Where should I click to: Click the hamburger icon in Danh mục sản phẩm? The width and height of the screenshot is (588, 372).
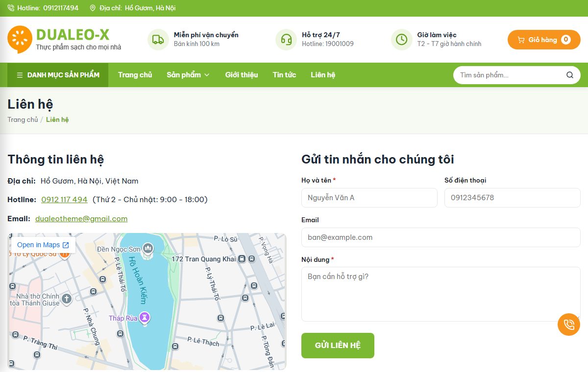pyautogui.click(x=20, y=75)
